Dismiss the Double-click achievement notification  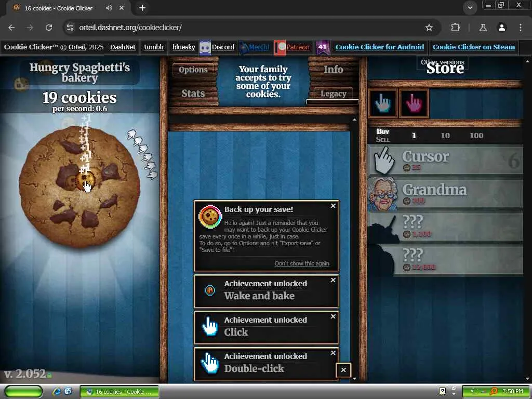333,353
